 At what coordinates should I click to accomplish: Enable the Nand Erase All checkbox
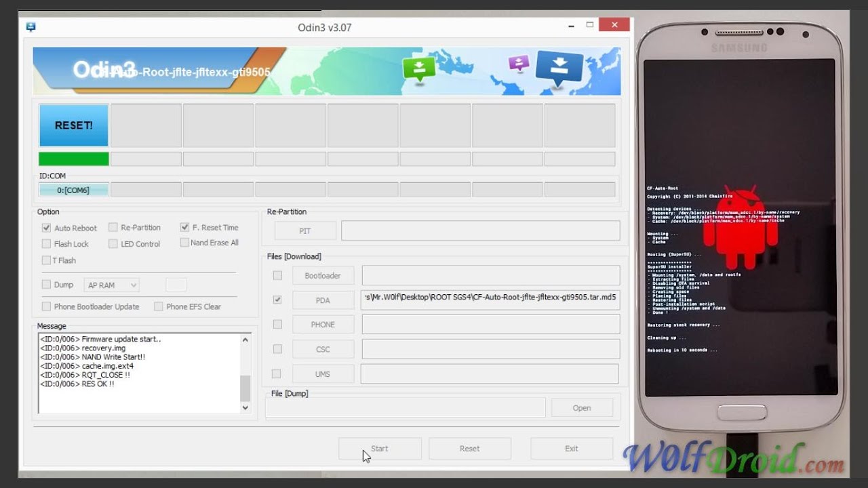[184, 242]
